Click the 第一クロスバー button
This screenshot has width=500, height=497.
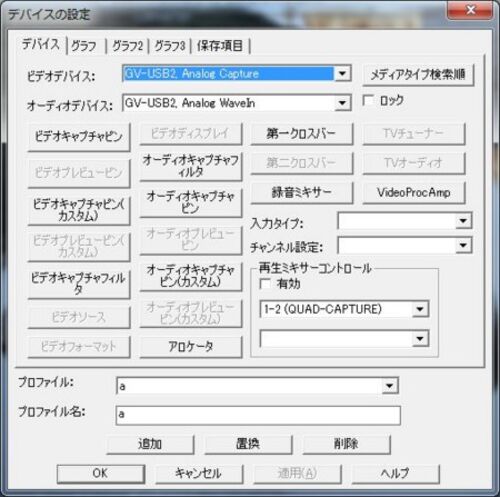tap(301, 134)
